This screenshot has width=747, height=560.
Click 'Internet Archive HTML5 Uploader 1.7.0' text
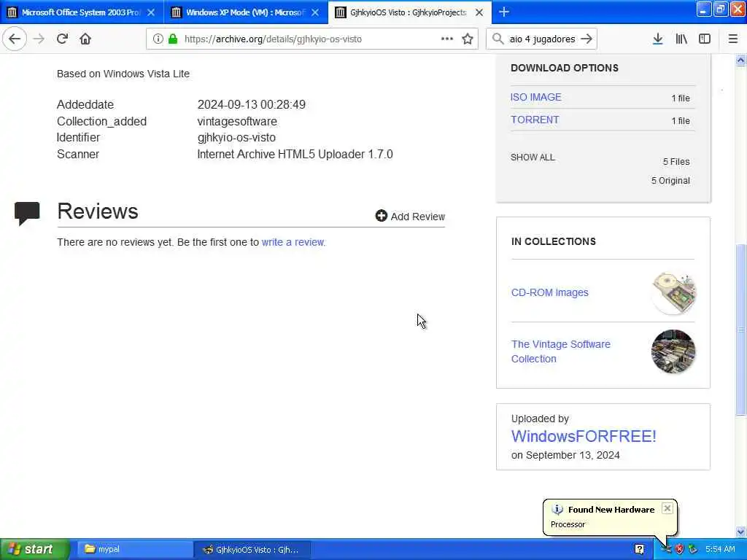click(295, 155)
